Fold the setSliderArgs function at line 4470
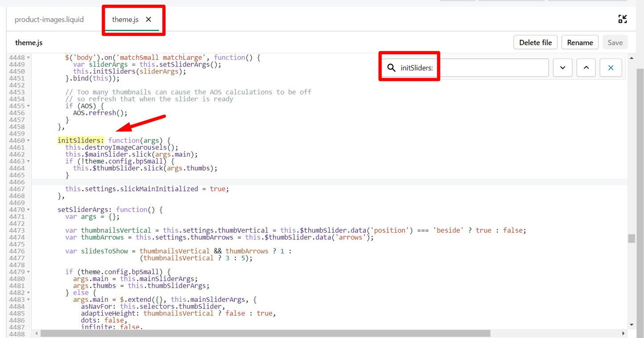 click(x=29, y=210)
